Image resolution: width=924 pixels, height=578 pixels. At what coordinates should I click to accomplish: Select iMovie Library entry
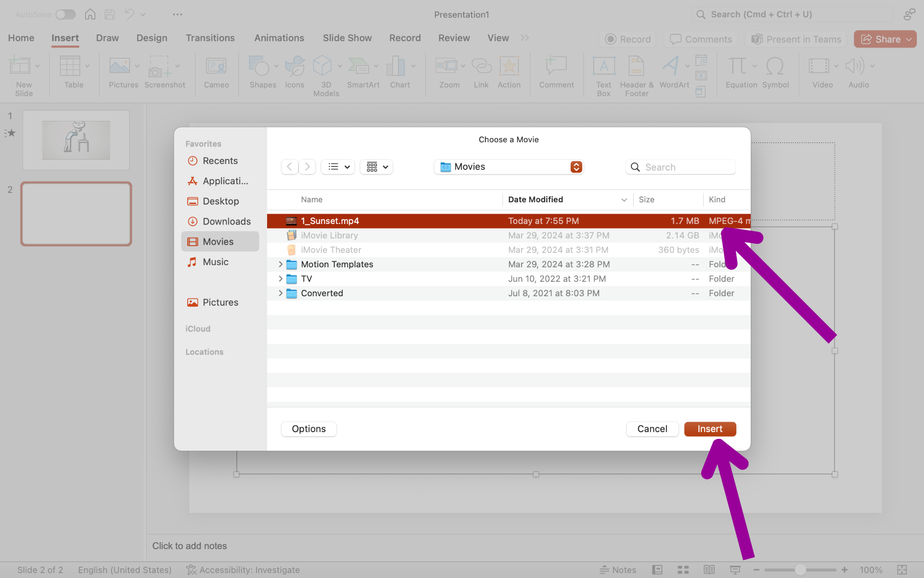coord(508,235)
